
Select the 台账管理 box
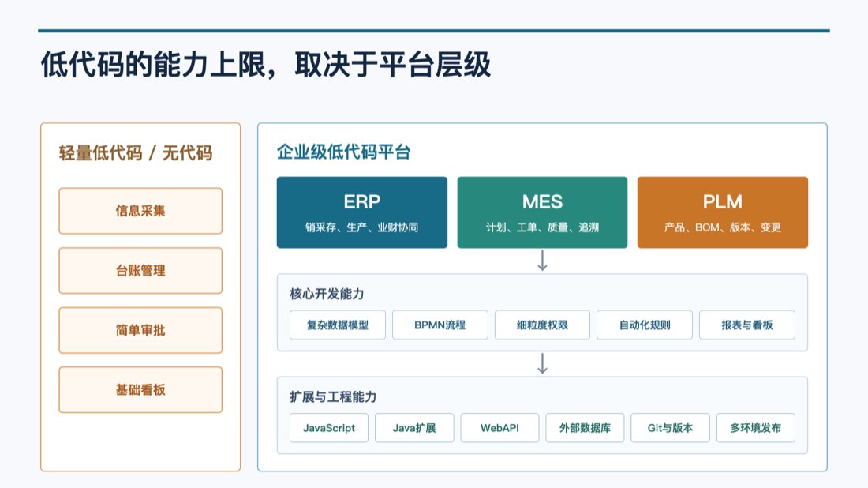(x=140, y=271)
